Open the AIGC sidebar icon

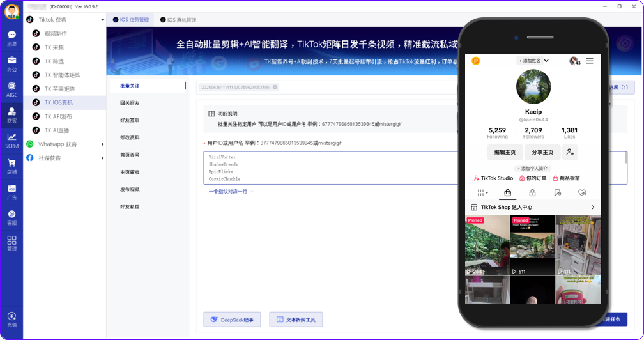tap(12, 89)
